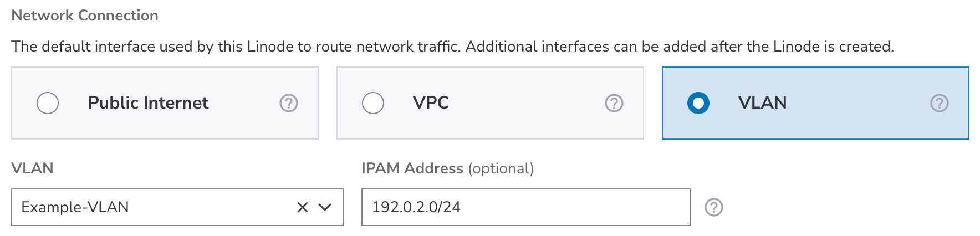Click the "Public Internet" card label text
This screenshot has height=236, width=980.
pyautogui.click(x=148, y=102)
